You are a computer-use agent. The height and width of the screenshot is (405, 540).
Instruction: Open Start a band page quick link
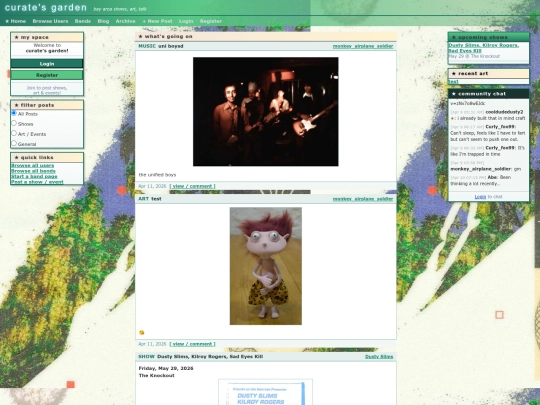coord(34,177)
